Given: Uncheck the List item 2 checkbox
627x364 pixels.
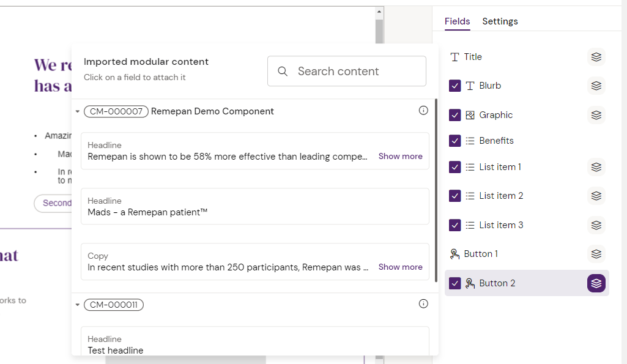Looking at the screenshot, I should [x=454, y=196].
